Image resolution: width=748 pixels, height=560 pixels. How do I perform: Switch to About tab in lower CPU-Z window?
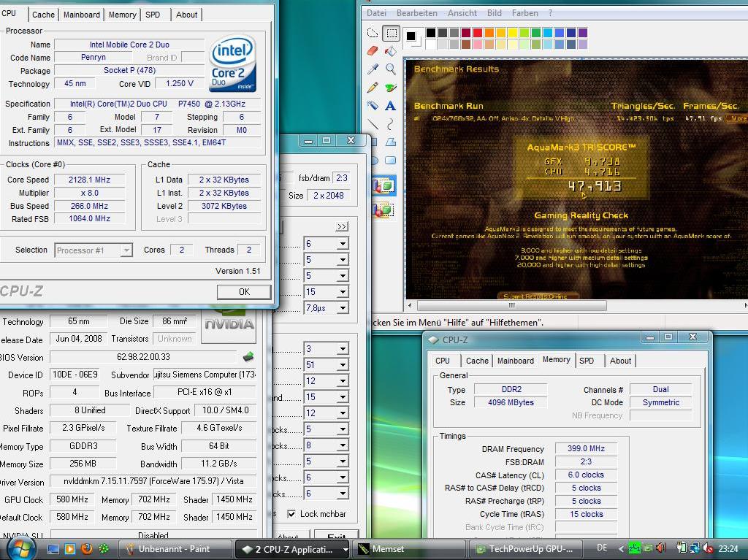[620, 361]
